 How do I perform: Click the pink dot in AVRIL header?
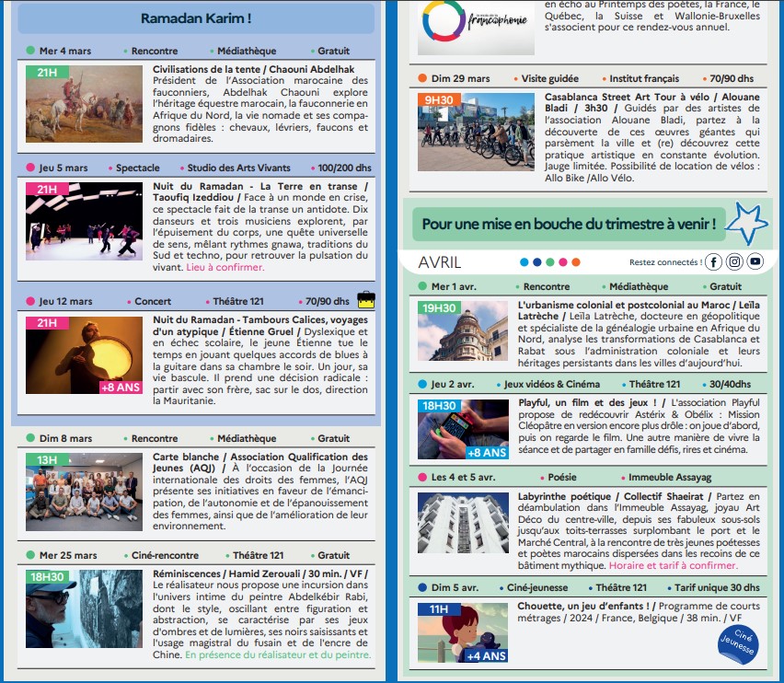pos(563,262)
